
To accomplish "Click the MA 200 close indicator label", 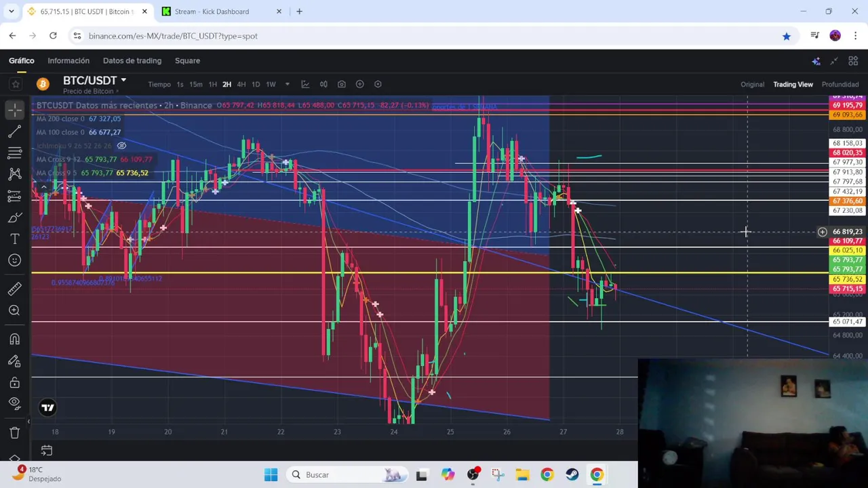I will tap(60, 119).
